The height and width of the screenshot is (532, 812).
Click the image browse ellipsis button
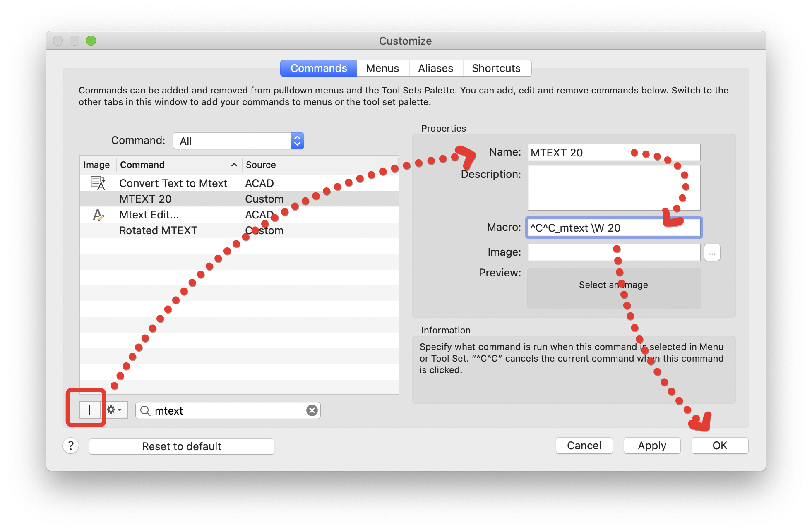tap(712, 252)
